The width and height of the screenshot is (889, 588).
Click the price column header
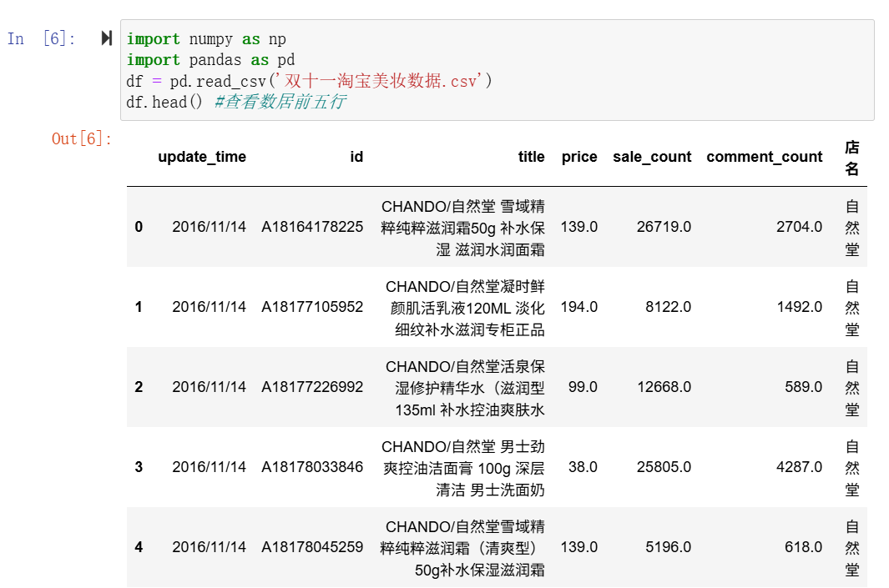tap(578, 157)
